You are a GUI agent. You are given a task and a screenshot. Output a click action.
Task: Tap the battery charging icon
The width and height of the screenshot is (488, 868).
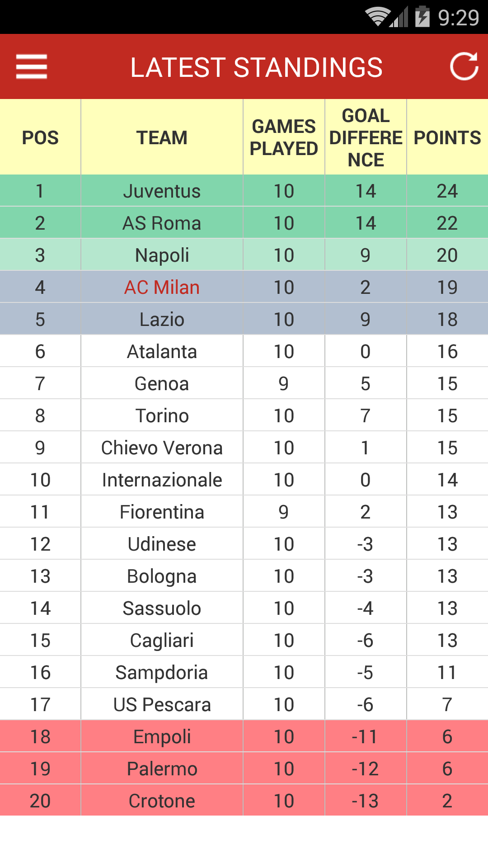click(422, 17)
